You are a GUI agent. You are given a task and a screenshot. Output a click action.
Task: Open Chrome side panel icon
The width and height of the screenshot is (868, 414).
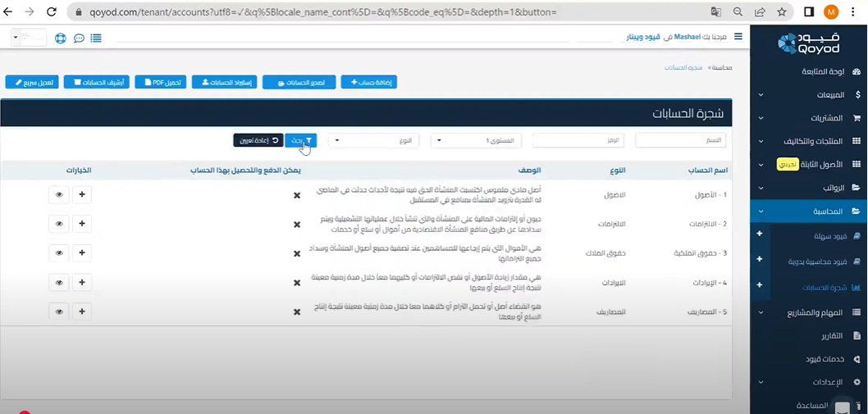(809, 11)
